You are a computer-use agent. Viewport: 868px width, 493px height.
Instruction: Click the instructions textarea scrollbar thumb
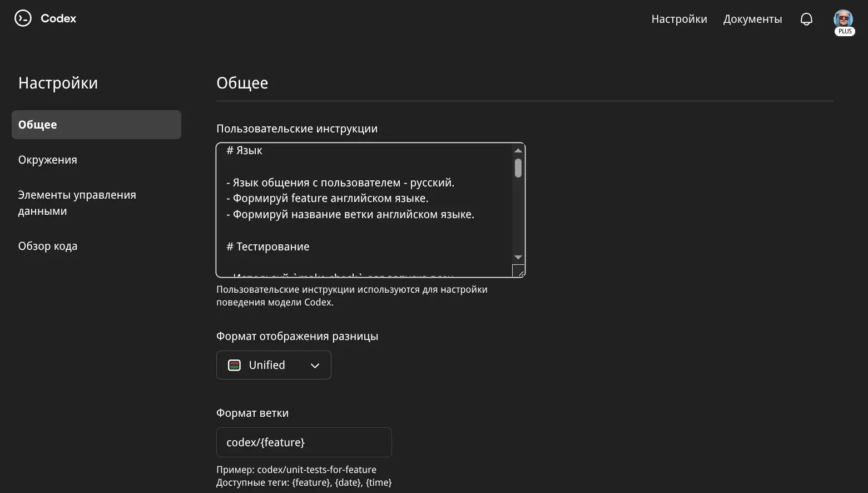point(518,168)
